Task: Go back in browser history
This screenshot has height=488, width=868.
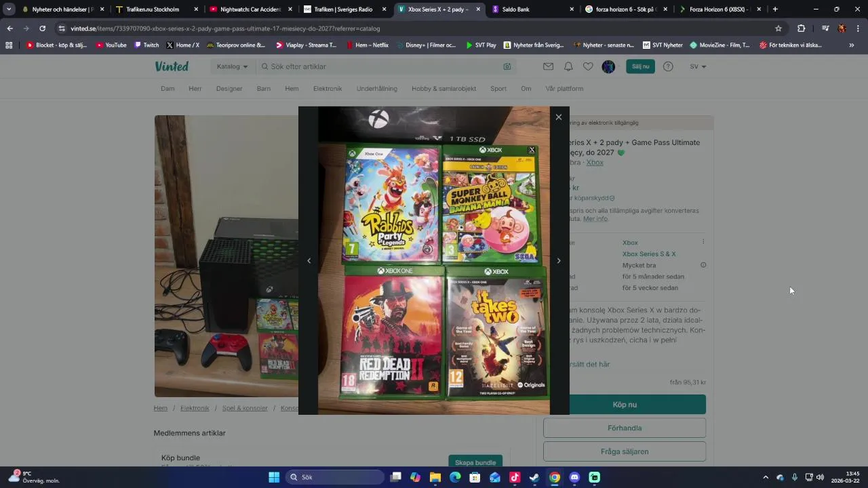Action: [x=9, y=28]
